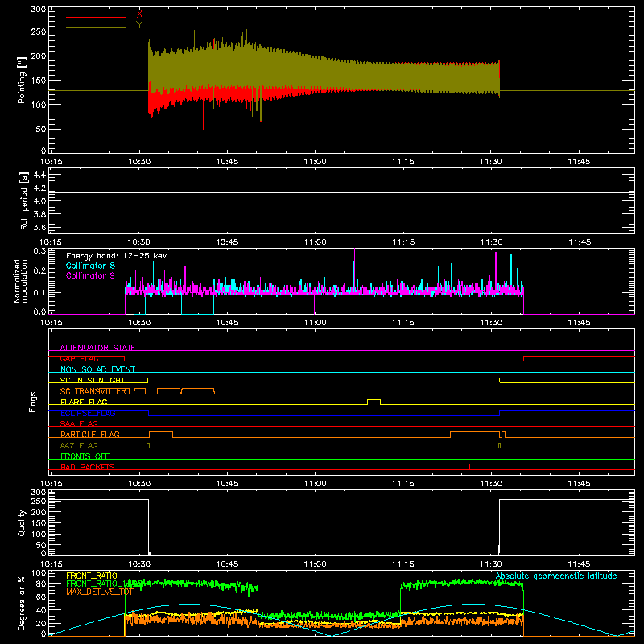This screenshot has height=644, width=644.
Task: Click the Normalized modulation axis title
Action: (x=20, y=281)
